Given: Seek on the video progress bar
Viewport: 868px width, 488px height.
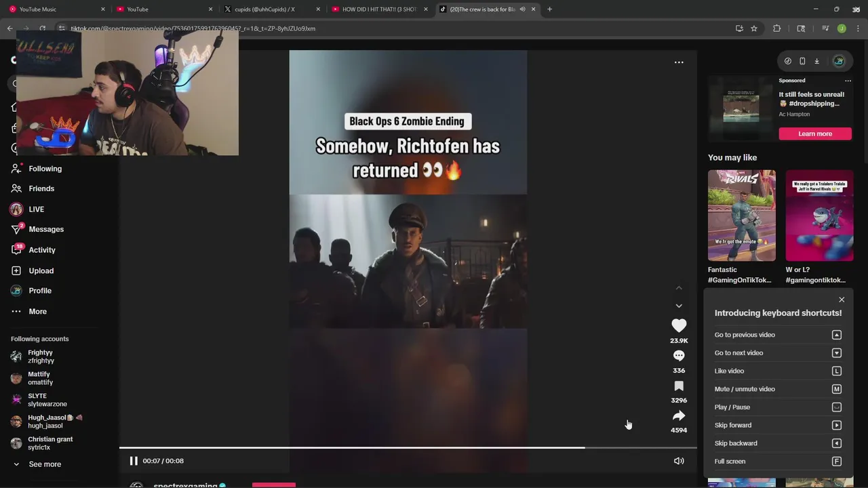Looking at the screenshot, I should 408,447.
